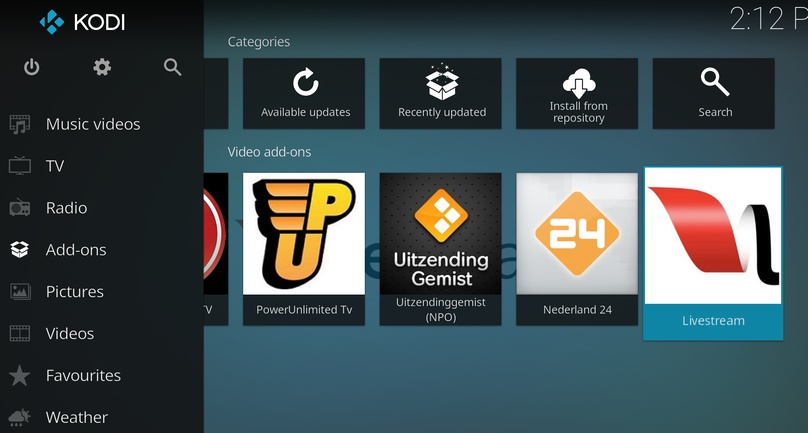The image size is (808, 433).
Task: Click the power icon in the sidebar
Action: click(31, 67)
